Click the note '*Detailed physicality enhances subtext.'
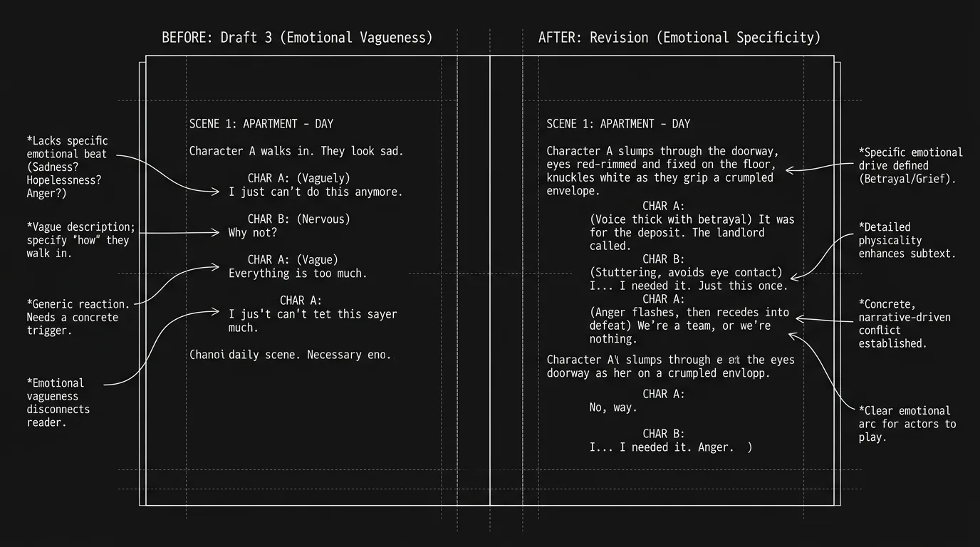 pyautogui.click(x=907, y=240)
